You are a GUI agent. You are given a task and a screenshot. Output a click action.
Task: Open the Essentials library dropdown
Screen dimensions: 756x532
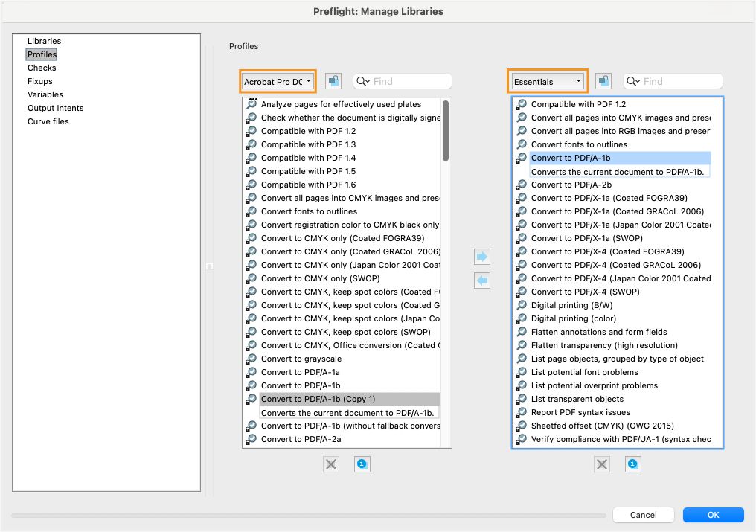click(547, 80)
